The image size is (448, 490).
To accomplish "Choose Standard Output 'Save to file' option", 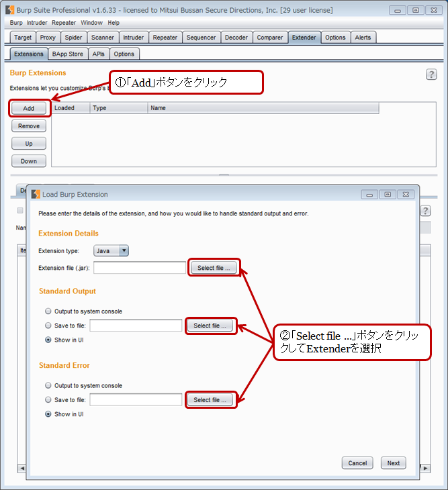I will coord(48,326).
